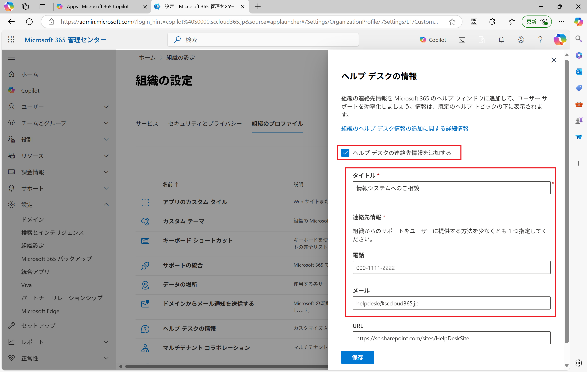The image size is (588, 373).
Task: Click the 電話 input field
Action: coord(451,268)
